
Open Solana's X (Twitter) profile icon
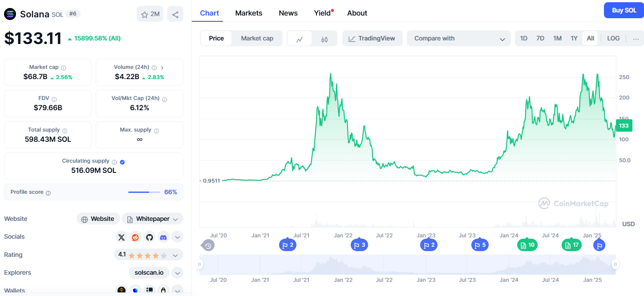121,237
